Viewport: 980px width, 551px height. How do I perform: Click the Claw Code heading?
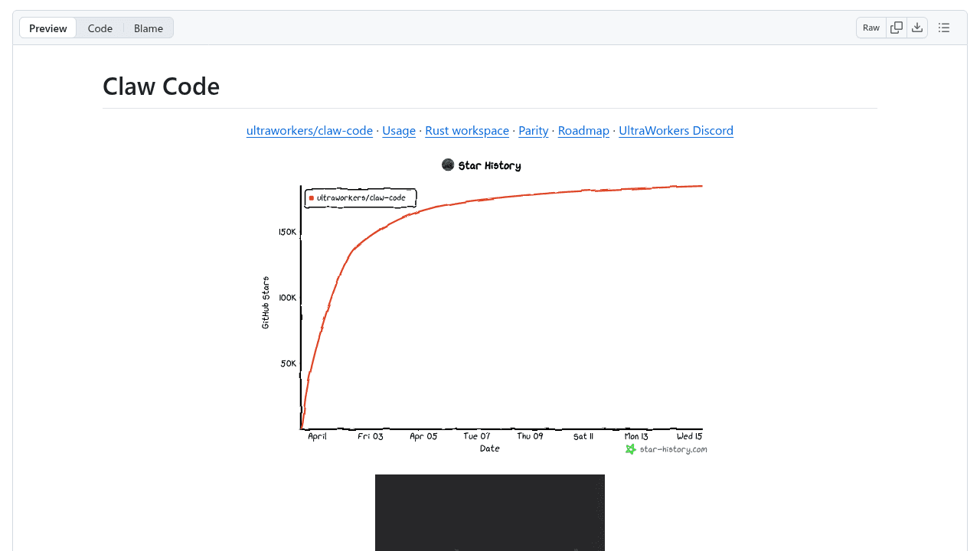click(x=162, y=86)
